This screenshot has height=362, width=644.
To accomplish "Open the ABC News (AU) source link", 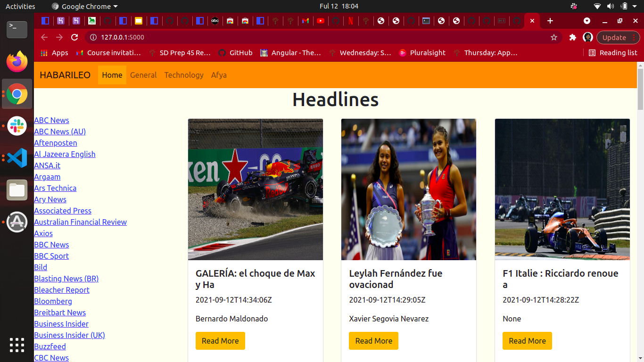I will tap(60, 132).
